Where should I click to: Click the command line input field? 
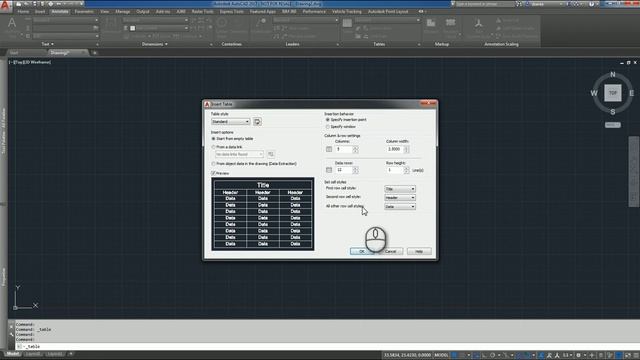[x=327, y=347]
